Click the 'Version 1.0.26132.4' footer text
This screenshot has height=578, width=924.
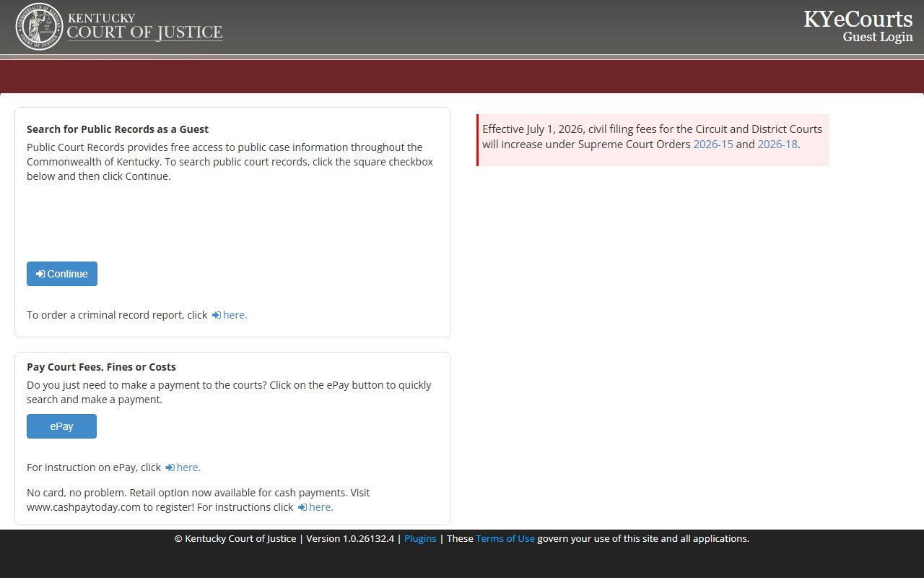point(350,538)
